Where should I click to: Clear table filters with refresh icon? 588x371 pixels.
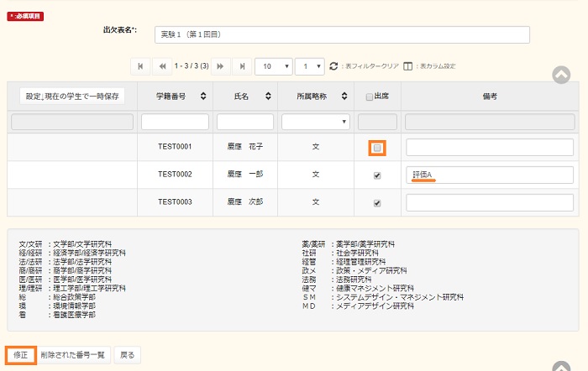pyautogui.click(x=333, y=65)
